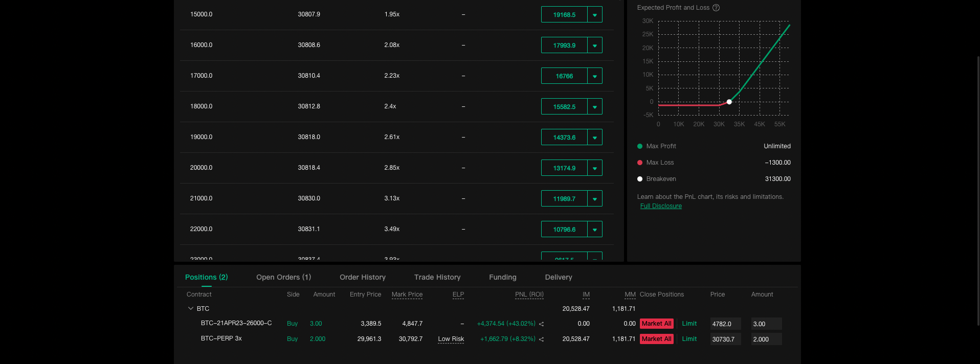Click the Breakeven 31300.00 value
This screenshot has width=980, height=364.
click(x=777, y=179)
